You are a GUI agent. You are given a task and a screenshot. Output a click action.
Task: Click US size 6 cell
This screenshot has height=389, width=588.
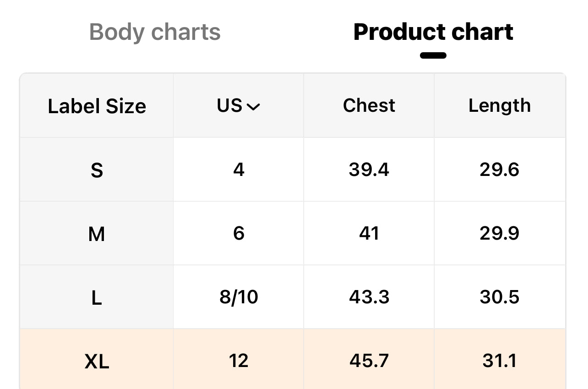click(x=239, y=234)
